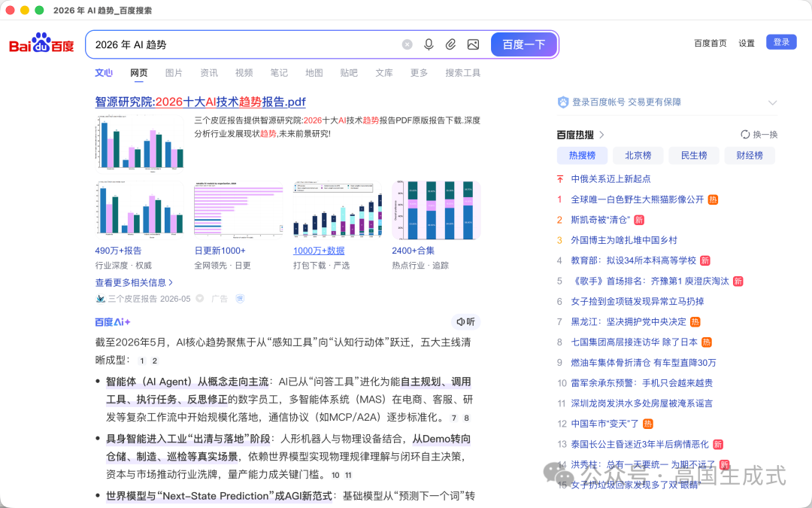Open 智源研究院 2026十大AI技术趋势报告 result title

click(x=200, y=102)
